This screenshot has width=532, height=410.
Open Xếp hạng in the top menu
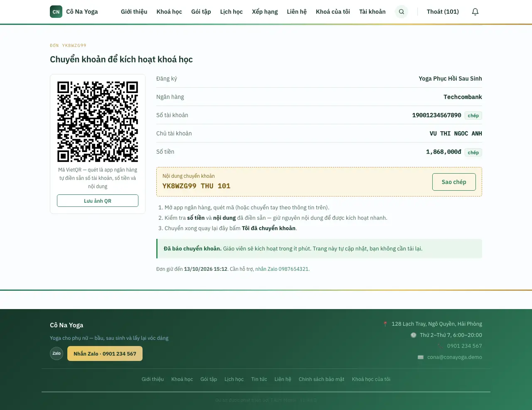point(265,12)
